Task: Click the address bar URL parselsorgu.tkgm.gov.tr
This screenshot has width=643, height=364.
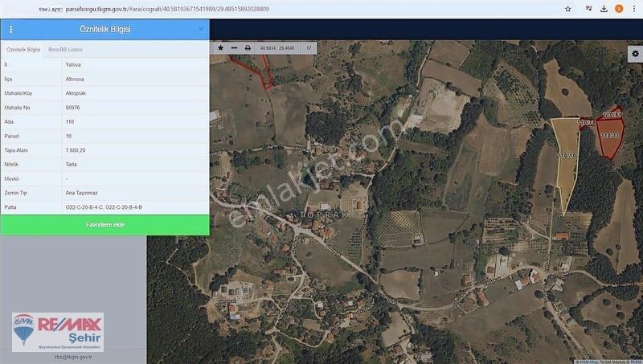Action: (x=167, y=9)
